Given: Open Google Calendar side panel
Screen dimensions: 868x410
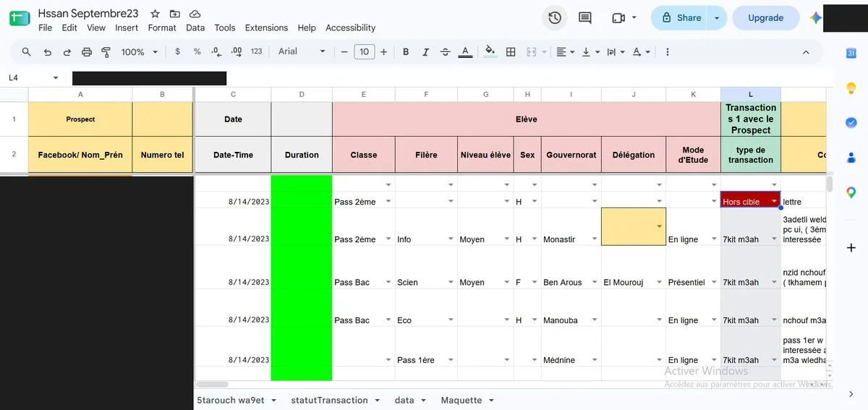Looking at the screenshot, I should (851, 53).
